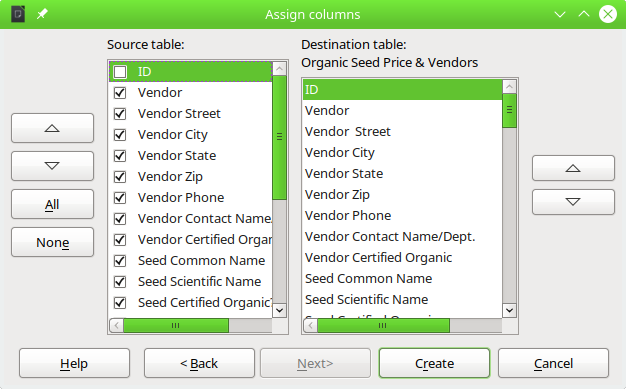
Task: Uncheck the Seed Certified Organic checkbox
Action: (x=120, y=303)
